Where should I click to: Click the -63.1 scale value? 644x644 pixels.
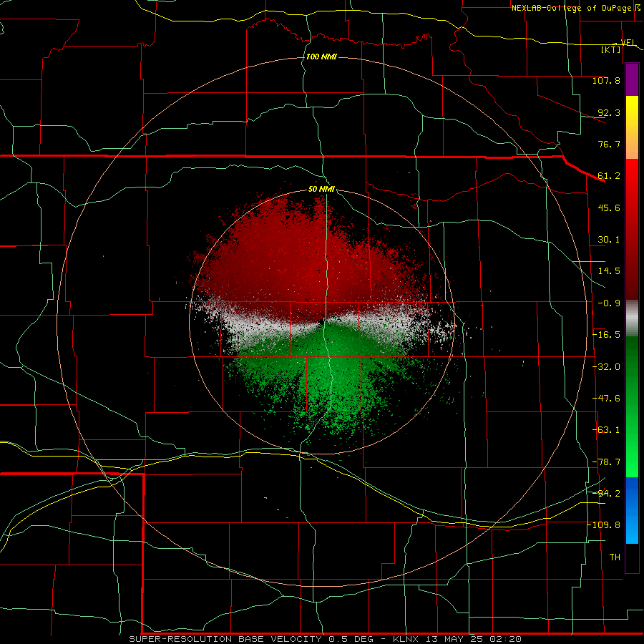606,430
